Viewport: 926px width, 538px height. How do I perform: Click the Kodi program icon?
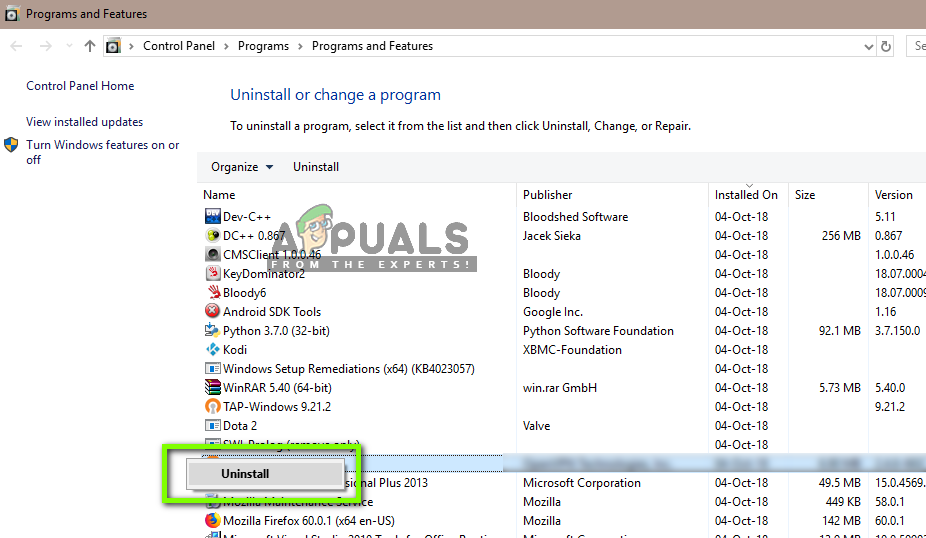pyautogui.click(x=212, y=350)
